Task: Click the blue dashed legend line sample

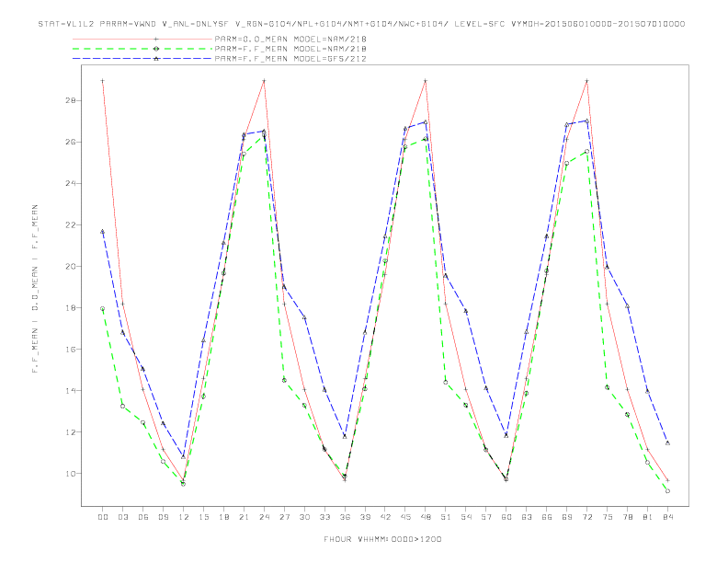Action: (142, 59)
